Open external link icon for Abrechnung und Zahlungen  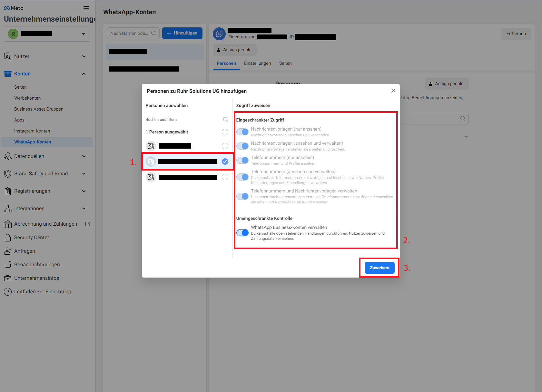[x=88, y=224]
